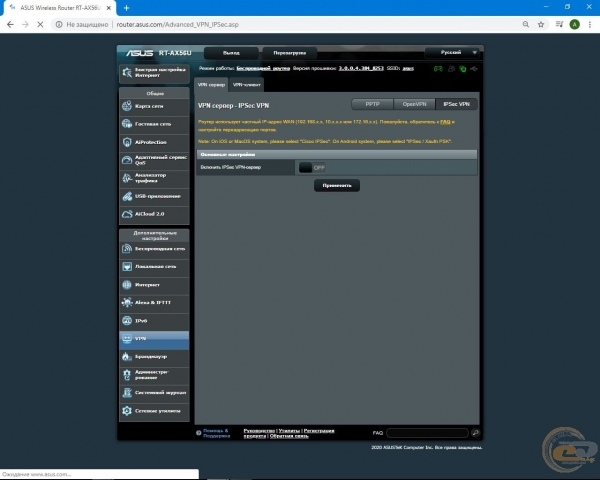This screenshot has width=600, height=480.
Task: Open Quick Internet Setup wizard icon
Action: [x=127, y=72]
